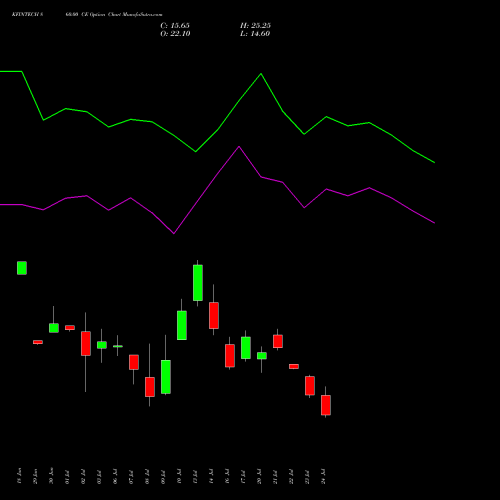This screenshot has width=500, height=500.
Task: Click the low value L: 14.60
Action: [255, 34]
